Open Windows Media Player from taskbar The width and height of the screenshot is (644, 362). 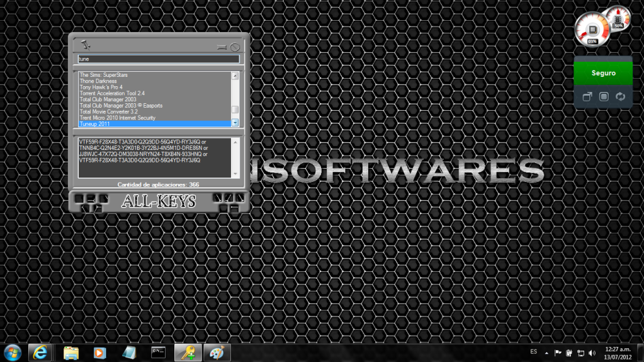(x=99, y=353)
